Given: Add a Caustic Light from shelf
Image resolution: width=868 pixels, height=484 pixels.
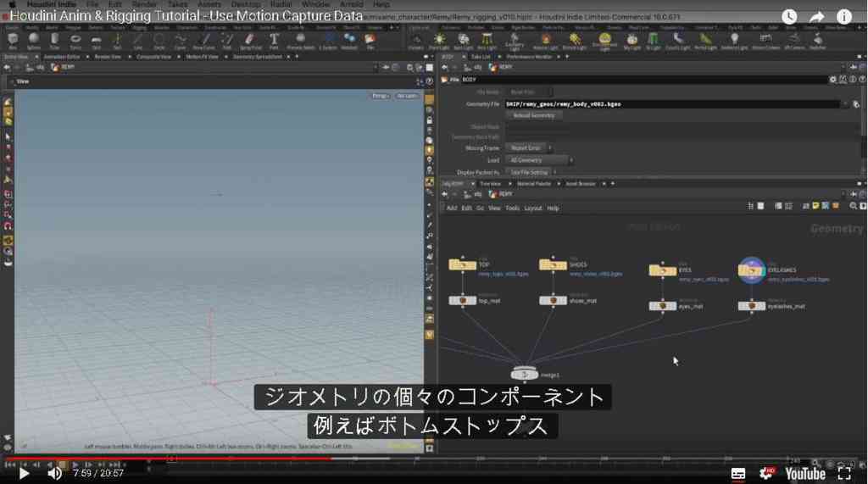Looking at the screenshot, I should (x=677, y=41).
